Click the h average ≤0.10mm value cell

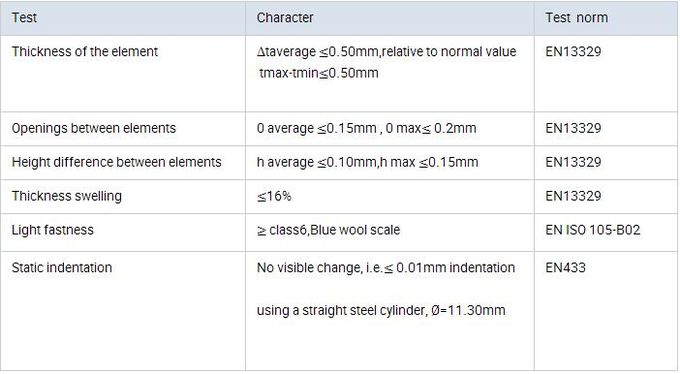click(390, 162)
